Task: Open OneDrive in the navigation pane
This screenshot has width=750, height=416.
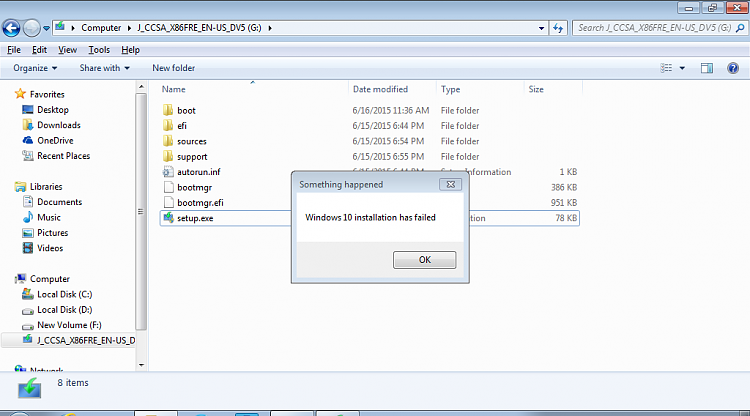Action: click(x=55, y=140)
